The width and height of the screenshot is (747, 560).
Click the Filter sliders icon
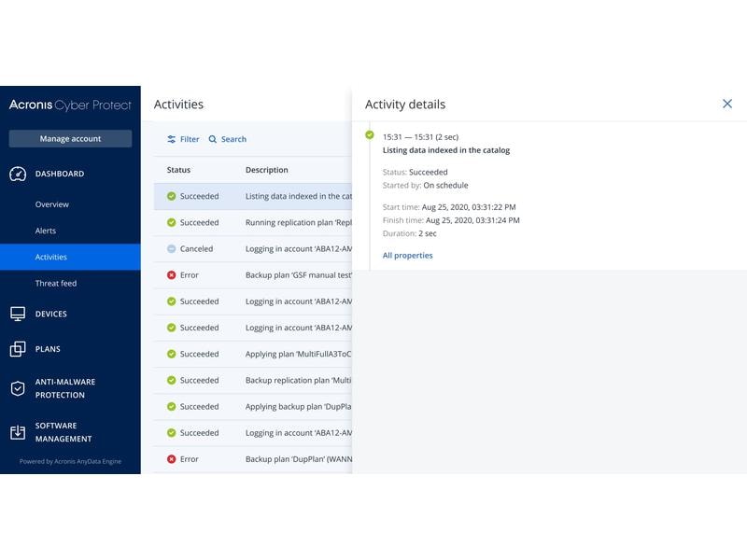tap(172, 139)
